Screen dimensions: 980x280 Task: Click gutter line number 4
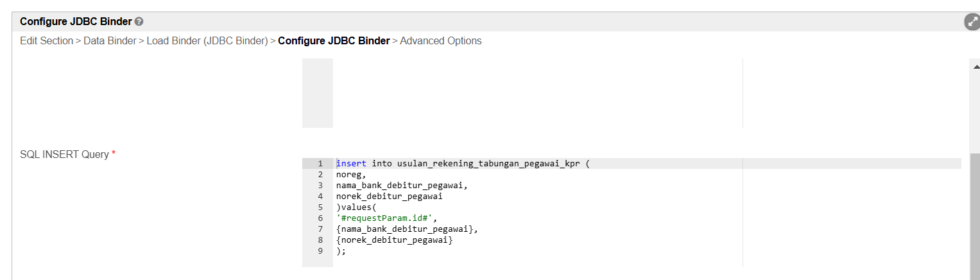click(x=320, y=197)
